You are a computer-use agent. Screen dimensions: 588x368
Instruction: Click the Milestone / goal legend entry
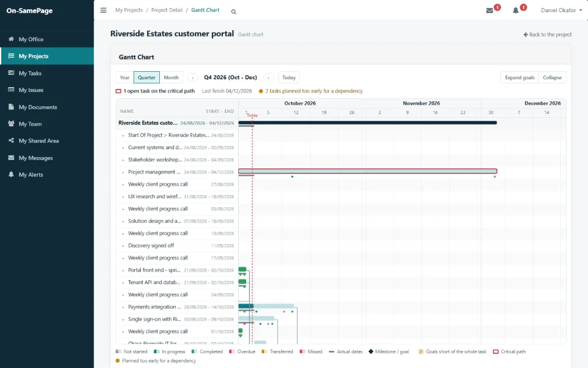pyautogui.click(x=388, y=352)
